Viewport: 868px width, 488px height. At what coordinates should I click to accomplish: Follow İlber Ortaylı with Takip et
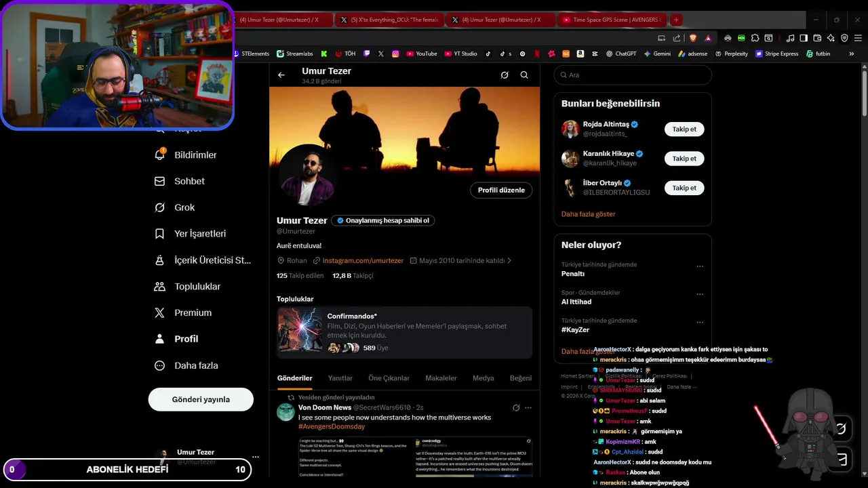(684, 188)
